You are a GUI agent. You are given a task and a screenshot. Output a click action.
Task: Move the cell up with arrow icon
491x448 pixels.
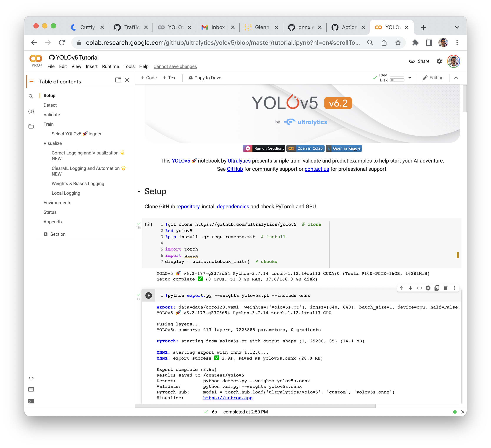pyautogui.click(x=402, y=288)
